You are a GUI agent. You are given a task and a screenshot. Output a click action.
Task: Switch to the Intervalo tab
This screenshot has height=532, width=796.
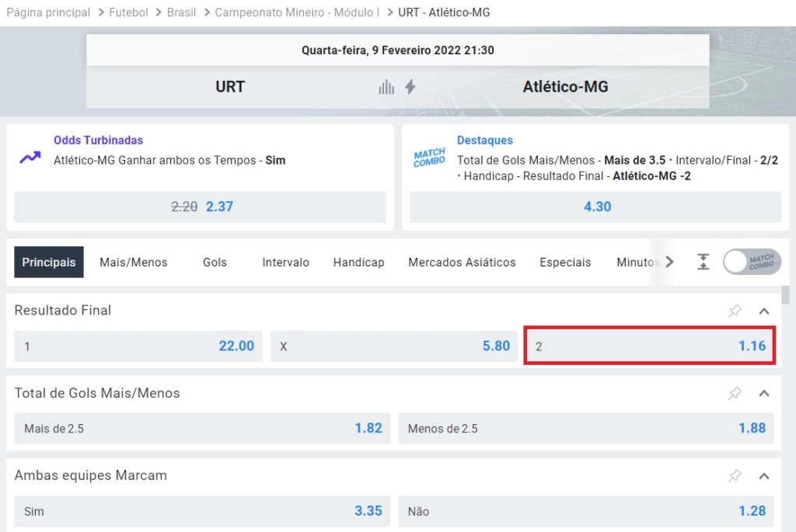pyautogui.click(x=285, y=263)
